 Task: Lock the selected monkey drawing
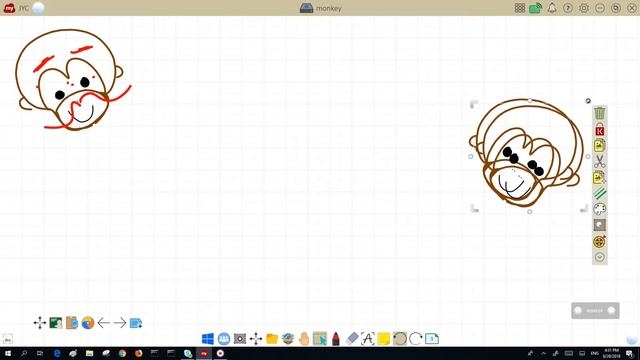pyautogui.click(x=599, y=129)
